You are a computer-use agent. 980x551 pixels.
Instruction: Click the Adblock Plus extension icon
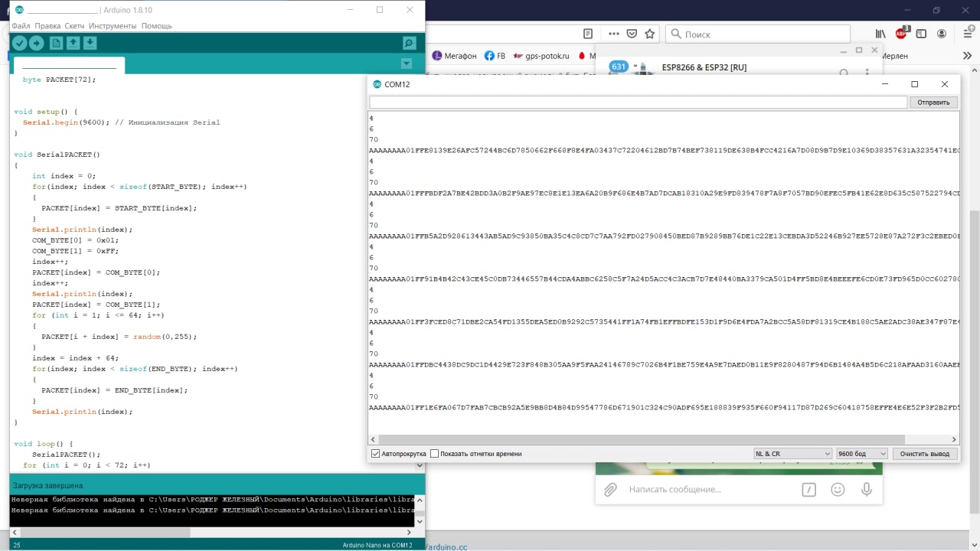click(x=902, y=33)
